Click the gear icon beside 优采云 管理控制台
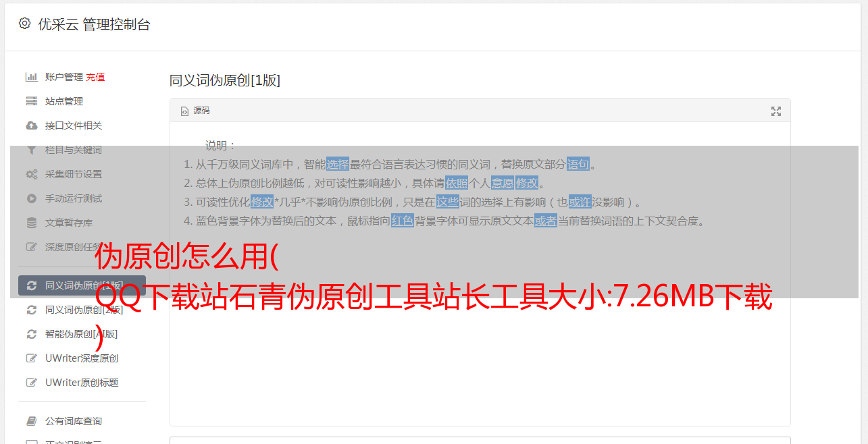The image size is (868, 444). coord(25,24)
